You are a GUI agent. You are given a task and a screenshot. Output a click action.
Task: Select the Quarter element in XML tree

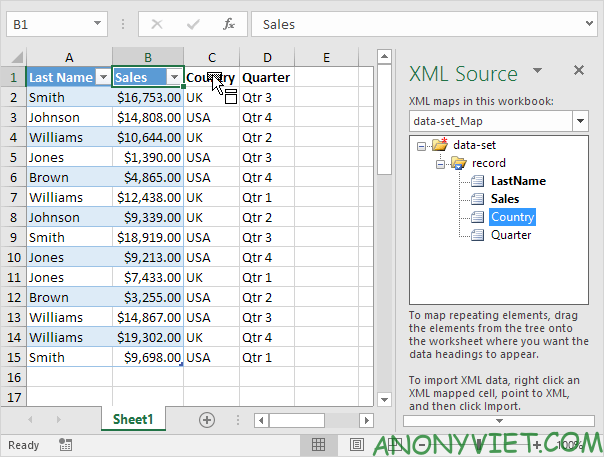pos(510,235)
